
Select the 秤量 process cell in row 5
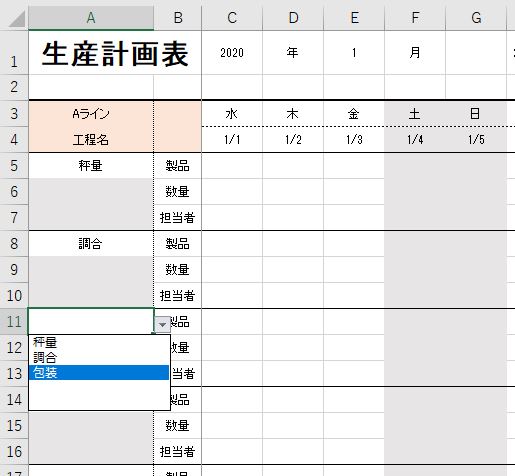(x=91, y=166)
